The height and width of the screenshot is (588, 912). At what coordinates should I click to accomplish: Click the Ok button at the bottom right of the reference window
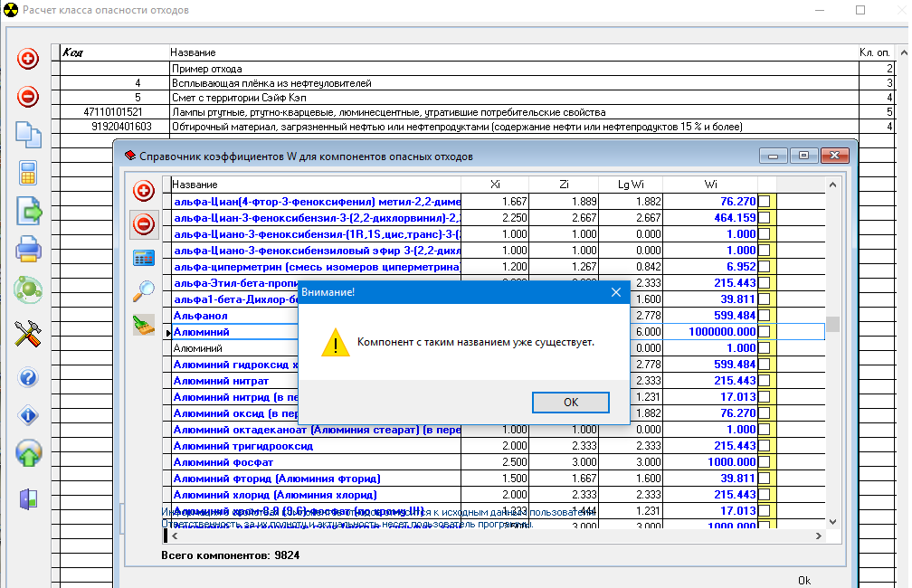(x=803, y=580)
